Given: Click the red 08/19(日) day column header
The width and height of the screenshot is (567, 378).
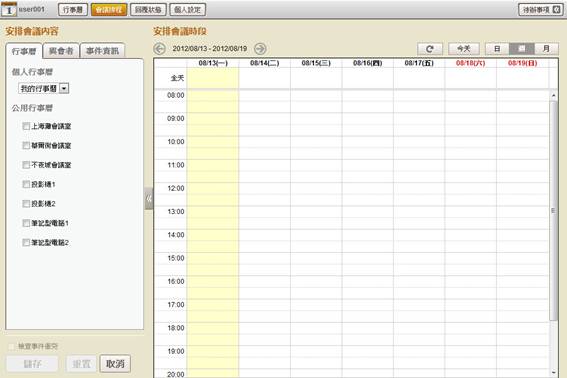Looking at the screenshot, I should point(522,63).
